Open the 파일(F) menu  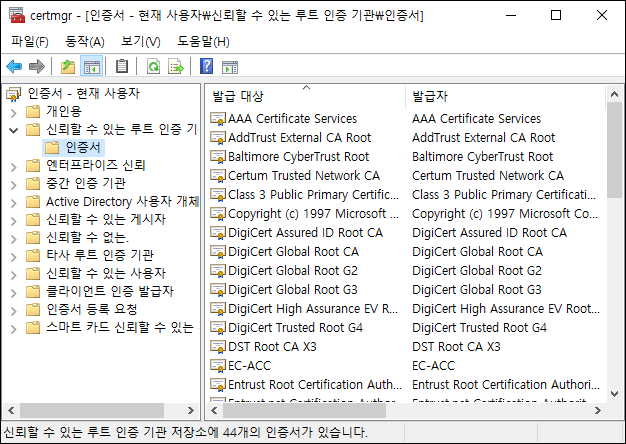coord(30,41)
